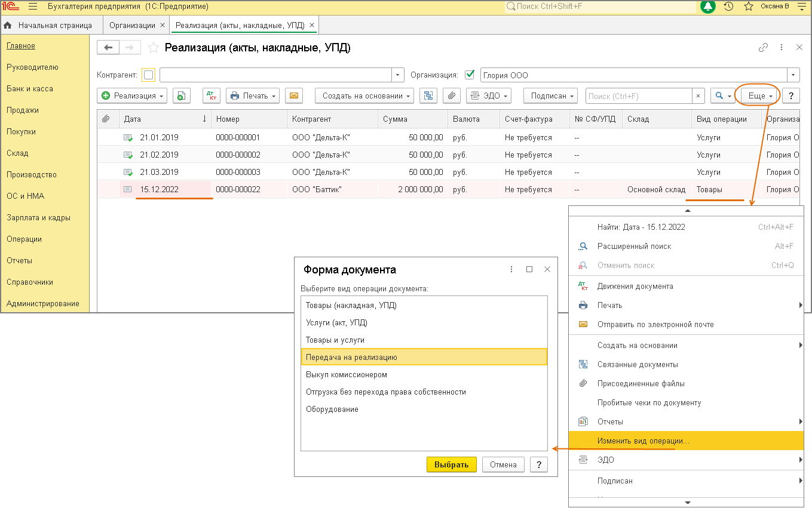The width and height of the screenshot is (812, 508).
Task: Clear the search field with the x
Action: tap(698, 96)
